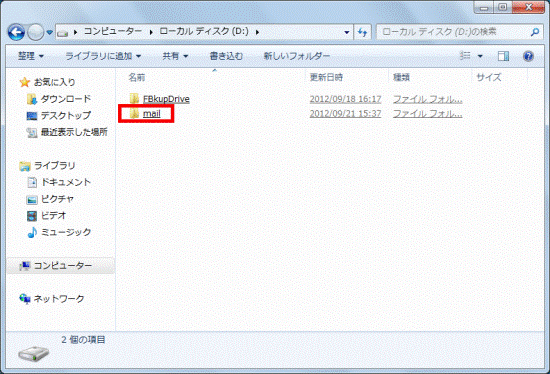Select ネットワーク in the navigation pane
This screenshot has height=374, width=550.
(59, 299)
